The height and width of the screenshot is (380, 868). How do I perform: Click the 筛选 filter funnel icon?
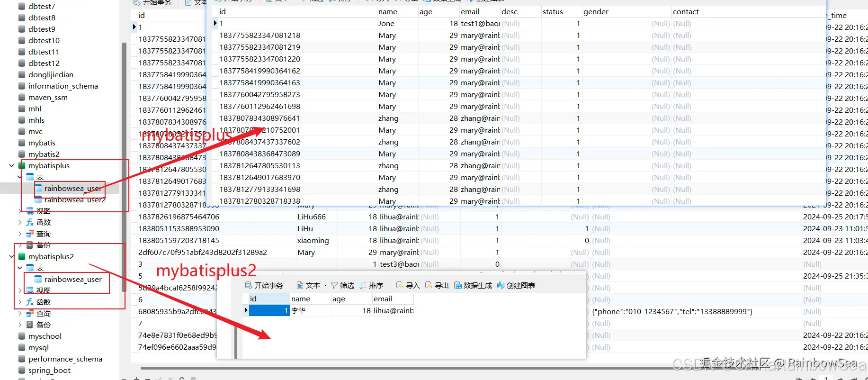[334, 285]
